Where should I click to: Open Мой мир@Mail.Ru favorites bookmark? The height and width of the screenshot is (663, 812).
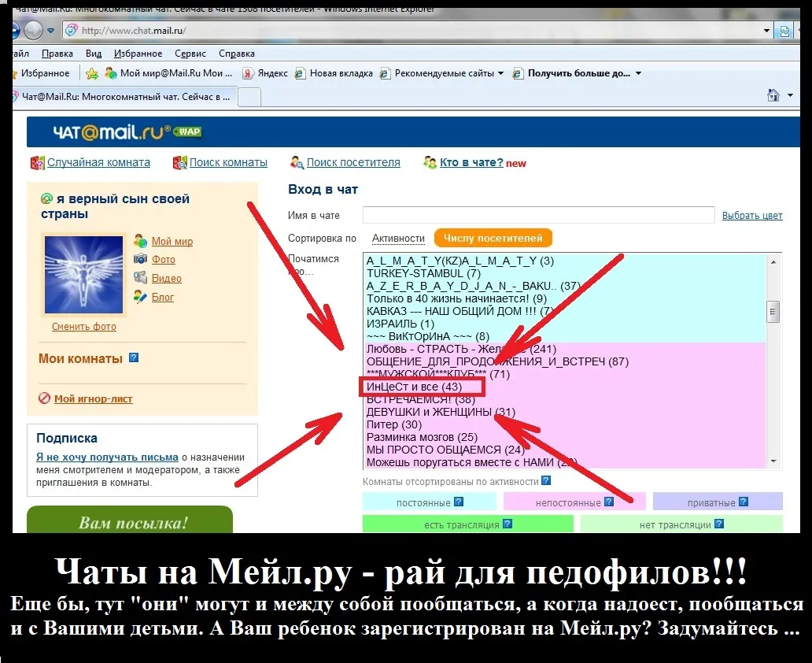click(168, 73)
